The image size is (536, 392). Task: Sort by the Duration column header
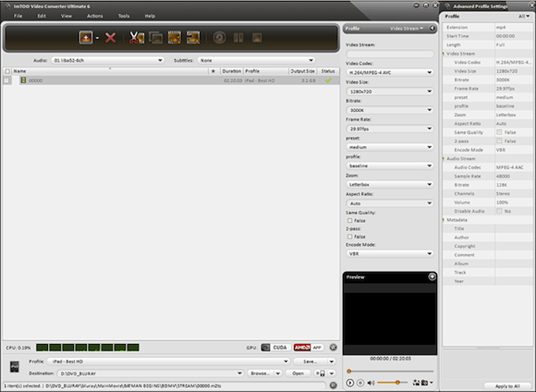(x=231, y=71)
